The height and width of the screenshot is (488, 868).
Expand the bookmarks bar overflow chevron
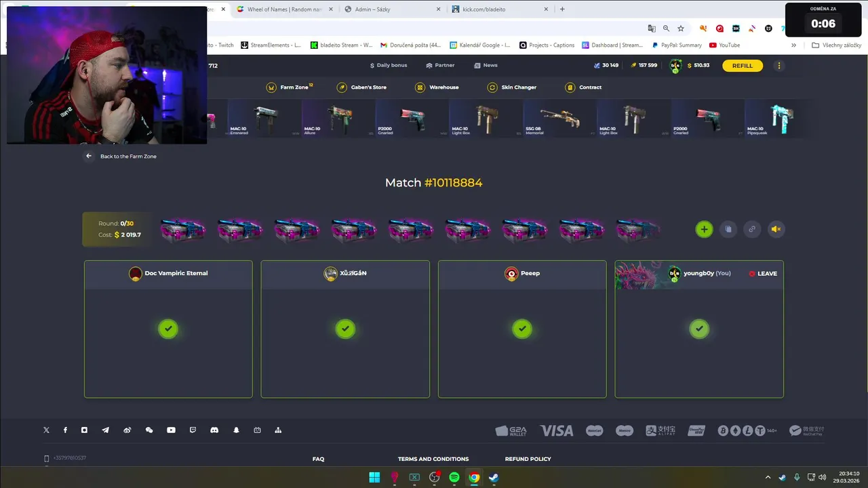pos(793,45)
